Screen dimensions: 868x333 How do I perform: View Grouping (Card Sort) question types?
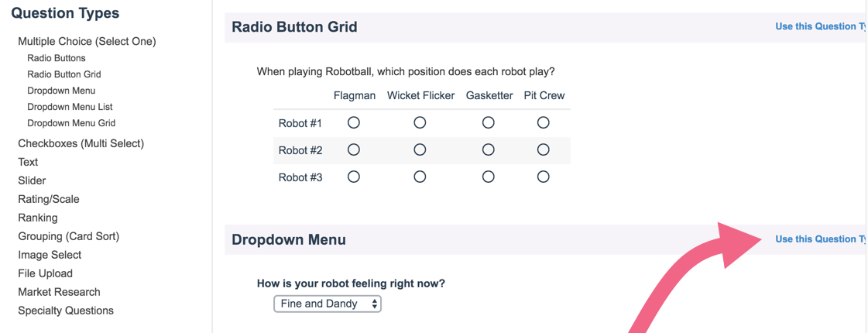click(x=68, y=236)
